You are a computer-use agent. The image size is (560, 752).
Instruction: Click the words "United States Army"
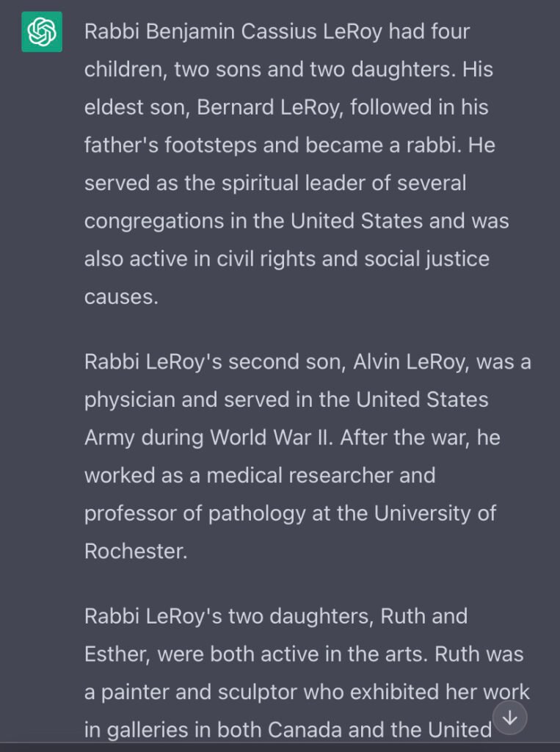click(x=421, y=400)
